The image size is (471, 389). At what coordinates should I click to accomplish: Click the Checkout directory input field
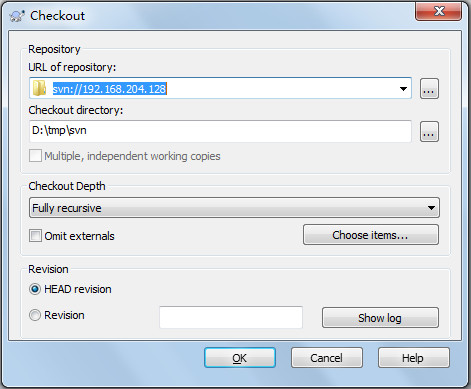pyautogui.click(x=220, y=131)
